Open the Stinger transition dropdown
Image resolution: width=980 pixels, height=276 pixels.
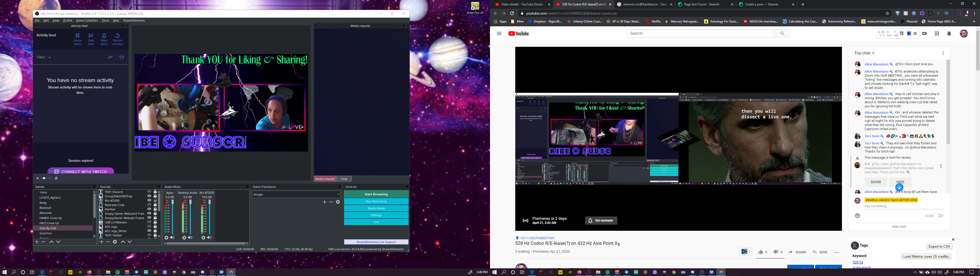point(296,194)
